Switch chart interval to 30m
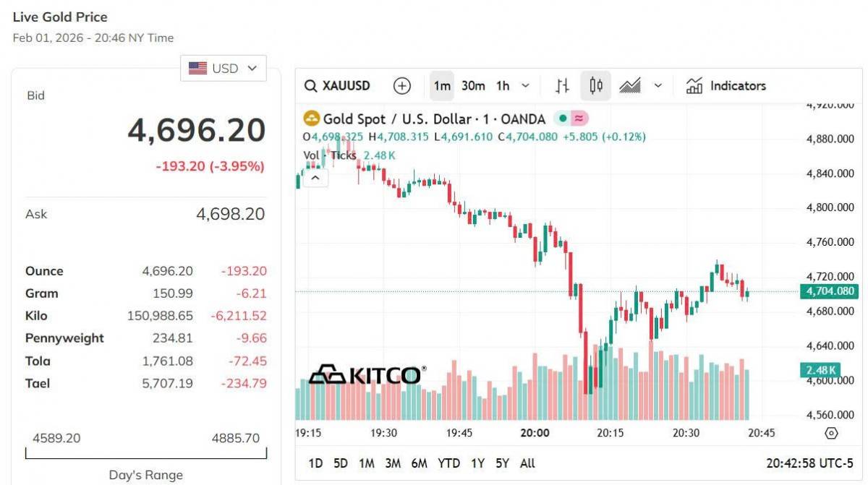Viewport: 868px width, 485px height. pos(473,86)
